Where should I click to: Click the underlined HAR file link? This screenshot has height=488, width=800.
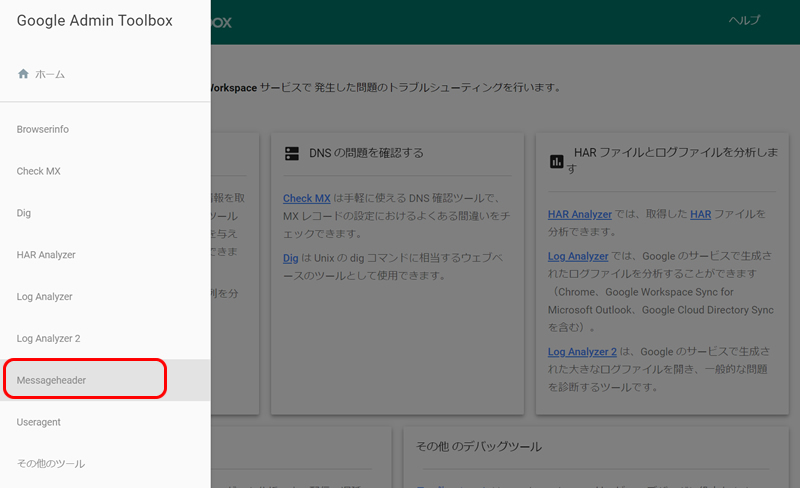point(700,214)
